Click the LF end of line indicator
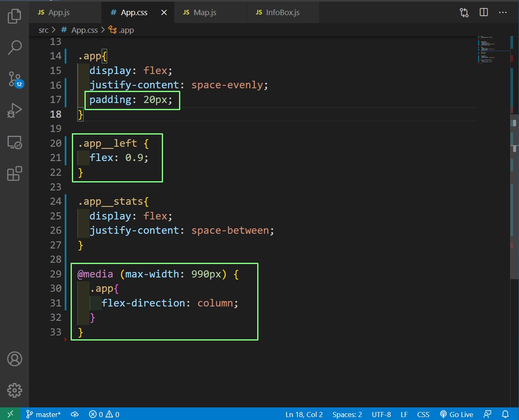The height and width of the screenshot is (420, 519). pos(404,414)
